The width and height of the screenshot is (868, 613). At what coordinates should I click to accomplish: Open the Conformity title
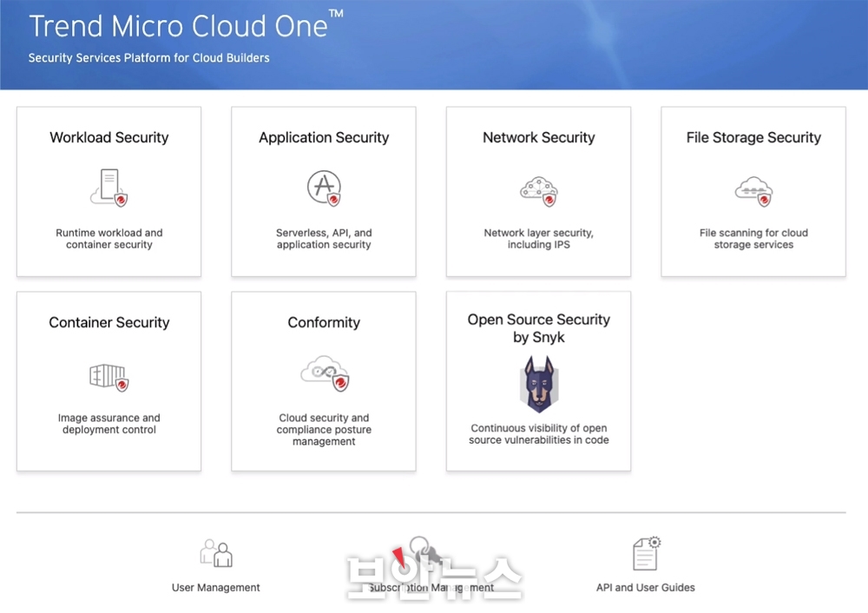point(324,322)
